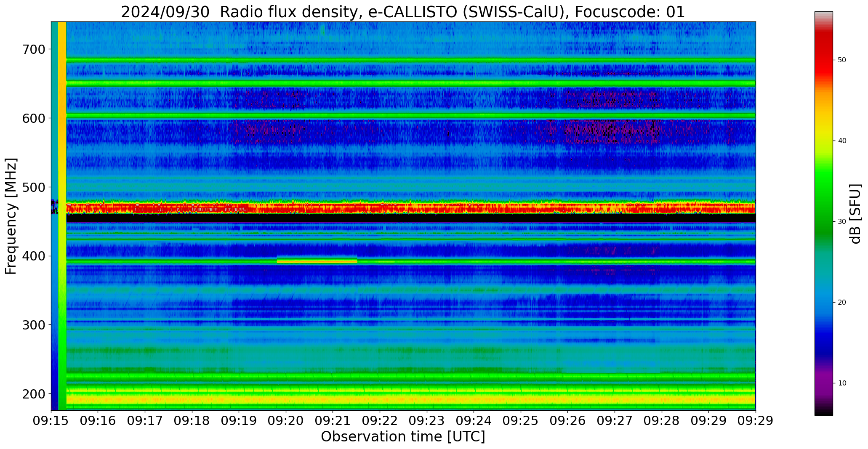The height and width of the screenshot is (449, 868).
Task: Click the colorbar 10 tick label
Action: [842, 383]
